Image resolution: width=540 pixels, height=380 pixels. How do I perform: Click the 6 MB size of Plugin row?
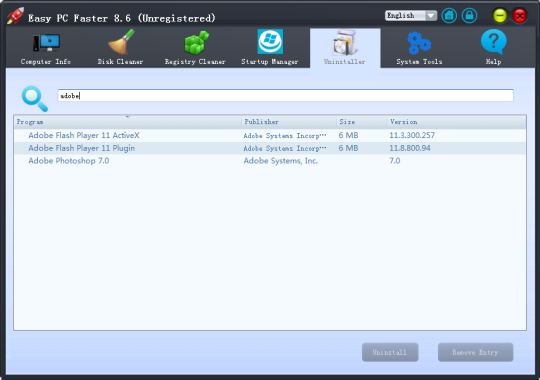348,148
